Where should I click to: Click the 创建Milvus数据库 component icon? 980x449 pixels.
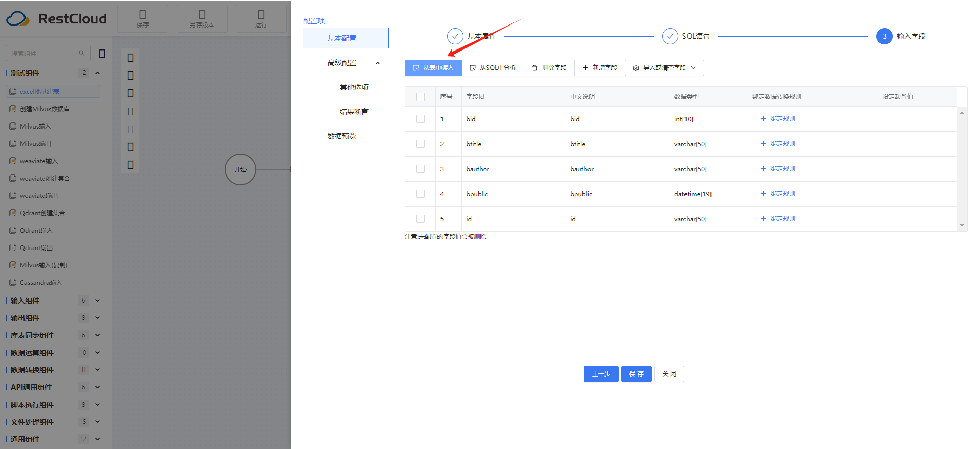pos(13,109)
